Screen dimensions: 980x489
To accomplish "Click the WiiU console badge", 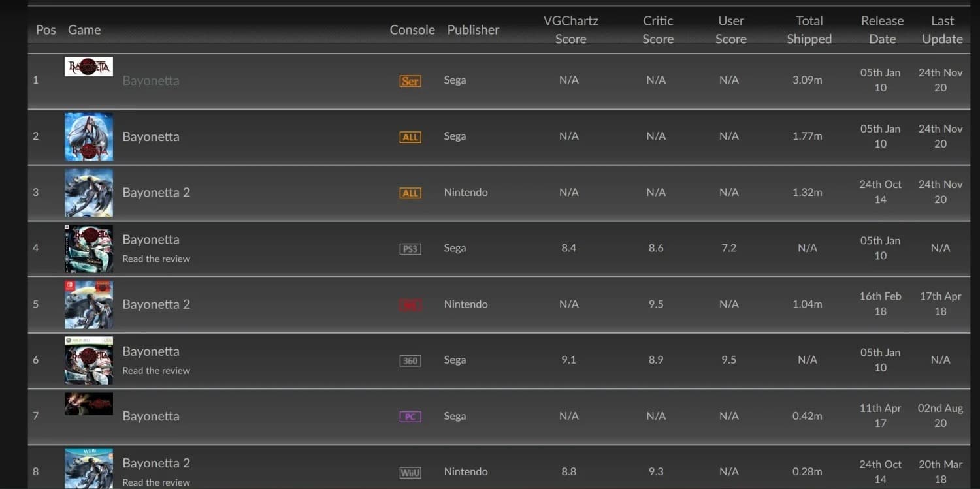I will click(x=410, y=472).
